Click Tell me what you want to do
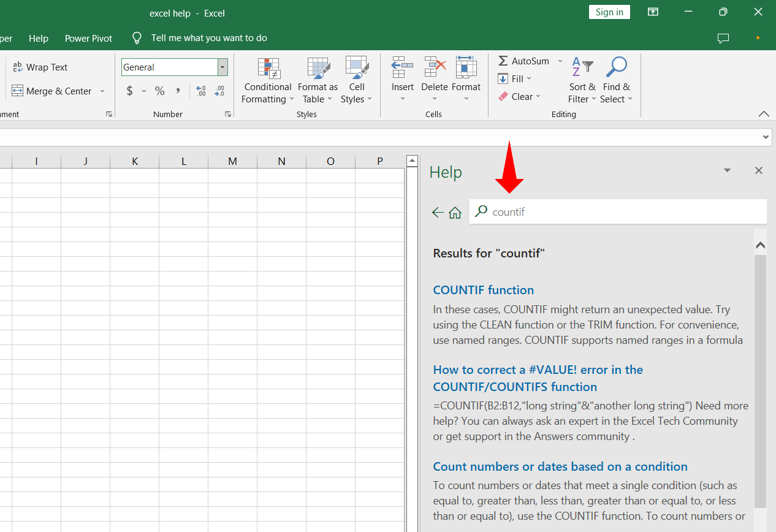The width and height of the screenshot is (776, 532). (x=209, y=38)
